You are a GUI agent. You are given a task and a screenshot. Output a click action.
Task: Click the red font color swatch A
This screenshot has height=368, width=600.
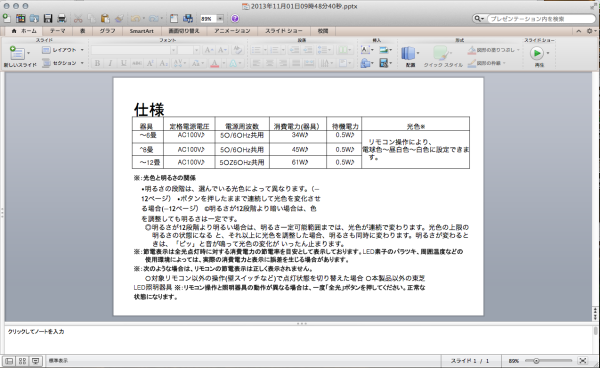click(x=215, y=63)
